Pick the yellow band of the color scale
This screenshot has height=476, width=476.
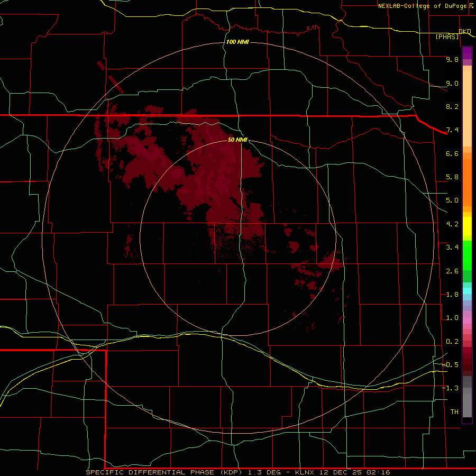[x=467, y=226]
